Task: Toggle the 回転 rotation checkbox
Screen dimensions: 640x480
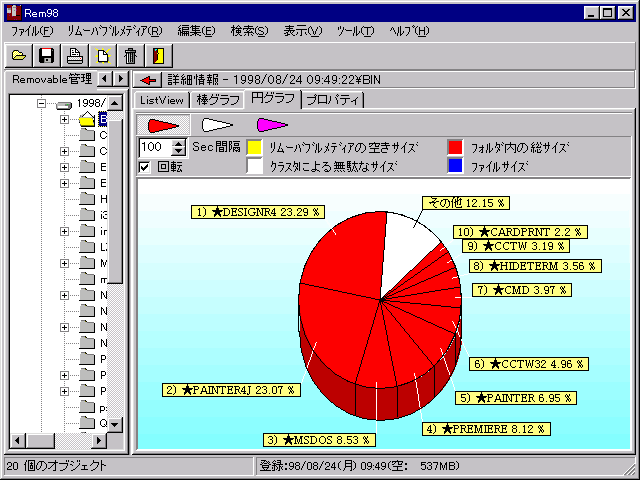Action: [x=145, y=166]
